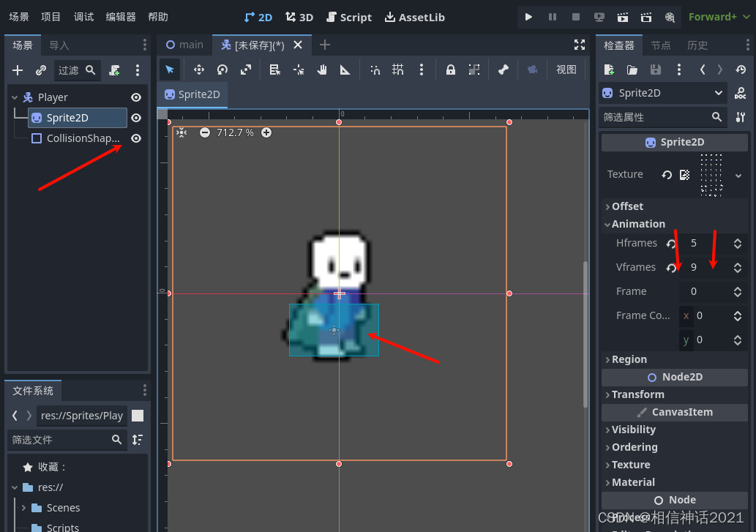756x532 pixels.
Task: Open the 编辑器 menu
Action: point(121,17)
